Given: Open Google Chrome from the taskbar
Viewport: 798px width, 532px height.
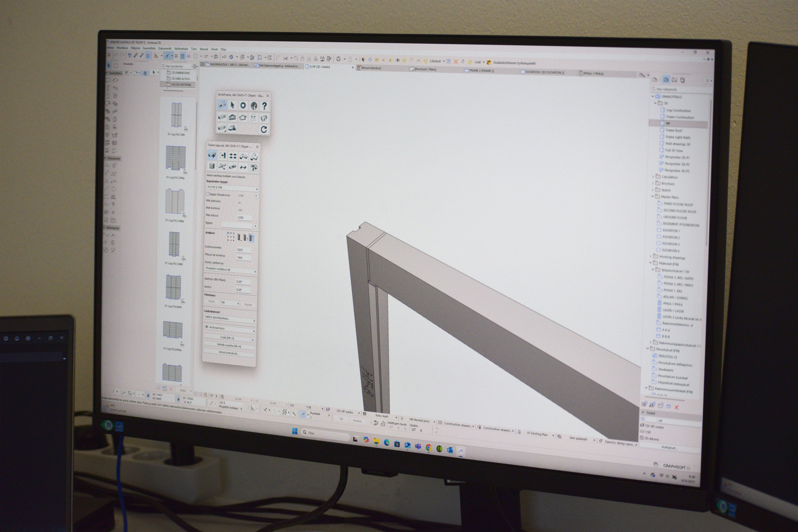Looking at the screenshot, I should point(429,448).
